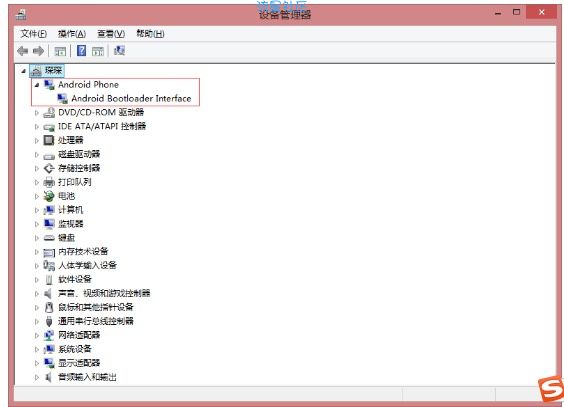Click scan for hardware changes icon
The width and height of the screenshot is (564, 407).
point(119,51)
